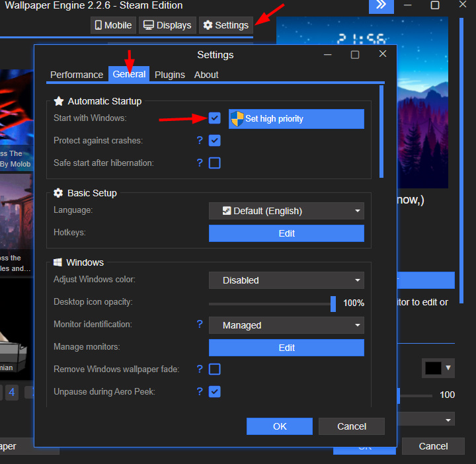Click the Desktop icon opacity 100% value
The width and height of the screenshot is (476, 464).
353,303
